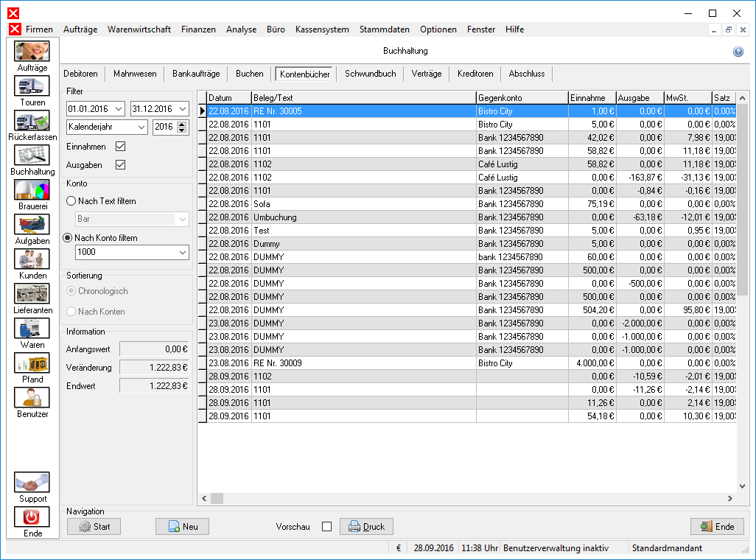Select Nach Text filtern radio button
The height and width of the screenshot is (560, 756).
pyautogui.click(x=71, y=201)
